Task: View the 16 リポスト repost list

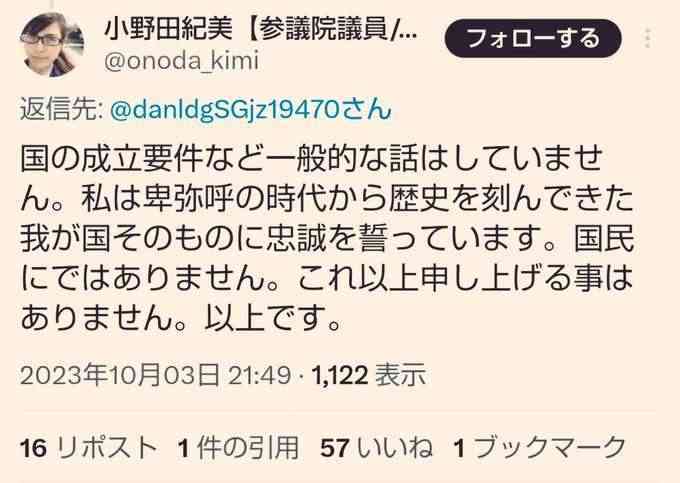Action: [x=88, y=447]
